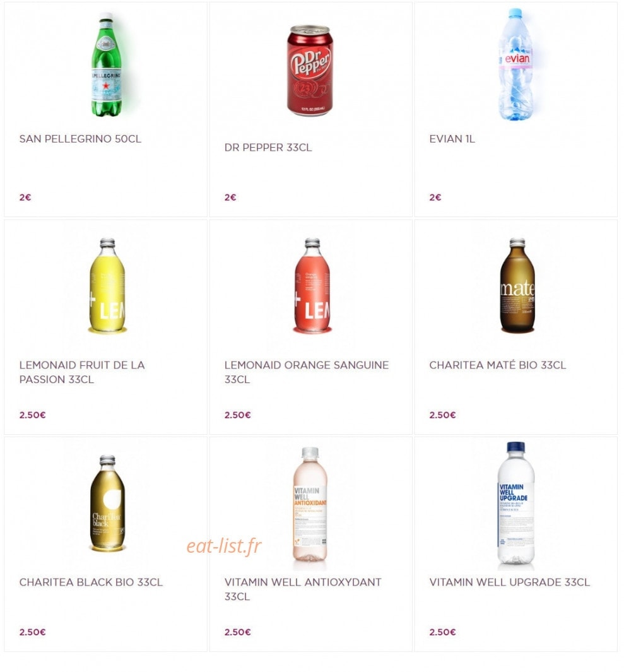
Task: Click the DR PEPPER 33CL product name
Action: pyautogui.click(x=268, y=148)
